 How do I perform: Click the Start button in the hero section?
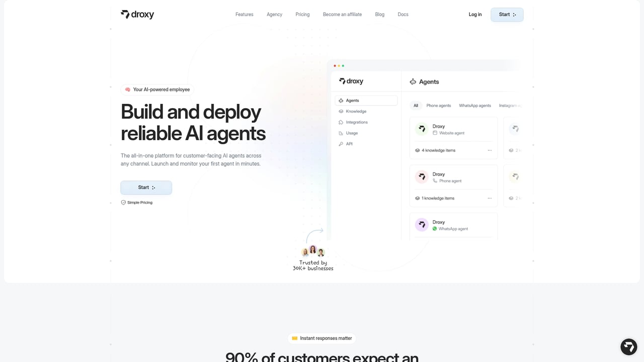[x=146, y=187]
